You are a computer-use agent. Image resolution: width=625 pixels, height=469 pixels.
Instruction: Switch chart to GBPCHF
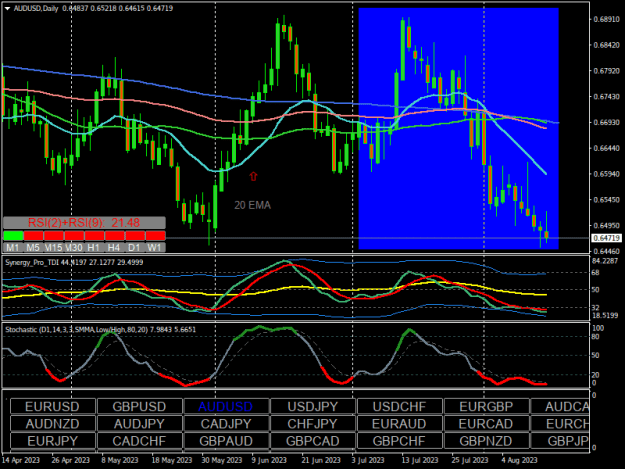click(400, 441)
